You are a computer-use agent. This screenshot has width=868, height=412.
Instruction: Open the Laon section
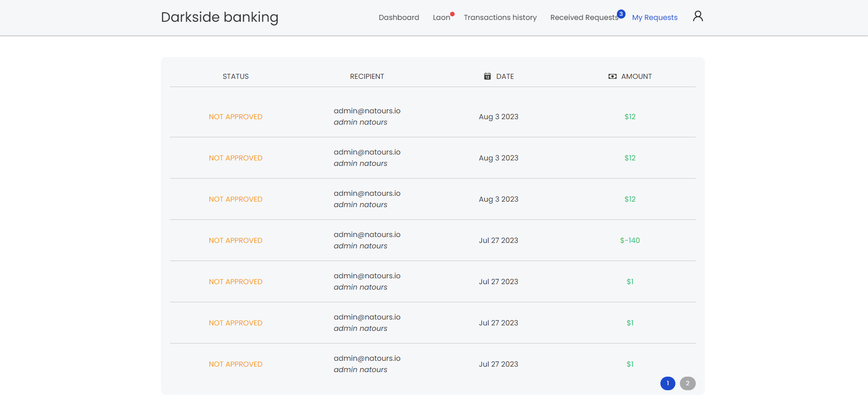tap(441, 17)
